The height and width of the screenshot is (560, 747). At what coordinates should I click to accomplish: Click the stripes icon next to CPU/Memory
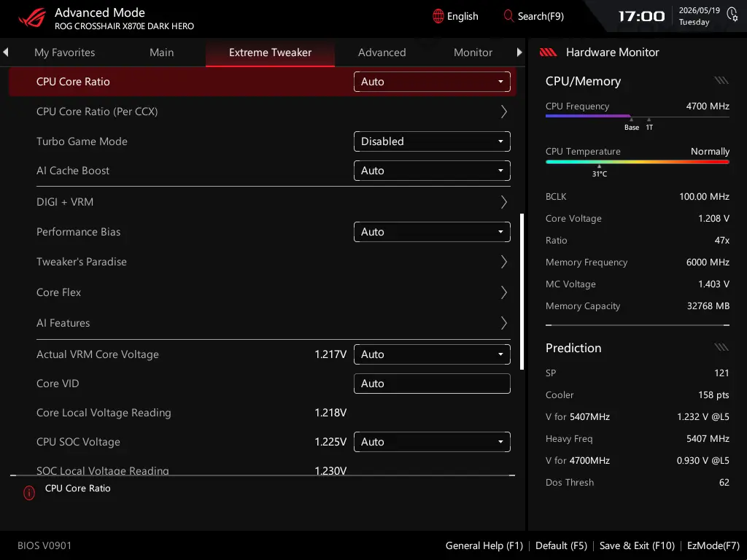click(721, 80)
